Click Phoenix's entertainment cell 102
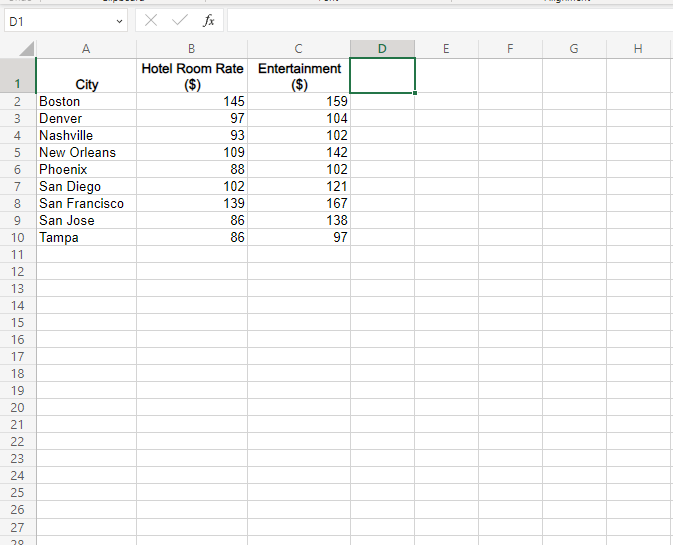 (299, 170)
